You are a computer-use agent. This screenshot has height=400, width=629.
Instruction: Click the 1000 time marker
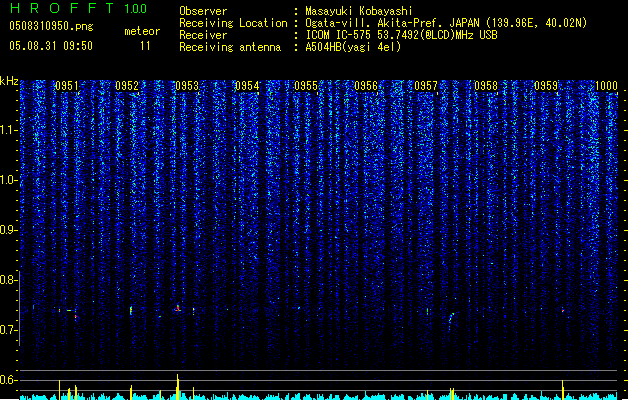(x=606, y=86)
